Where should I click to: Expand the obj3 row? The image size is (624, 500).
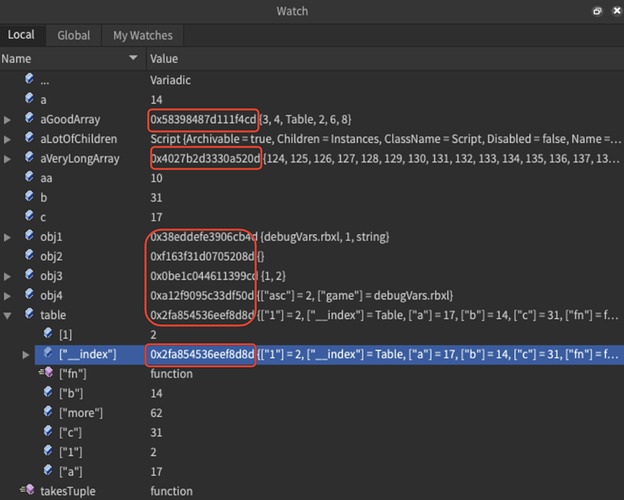(7, 276)
